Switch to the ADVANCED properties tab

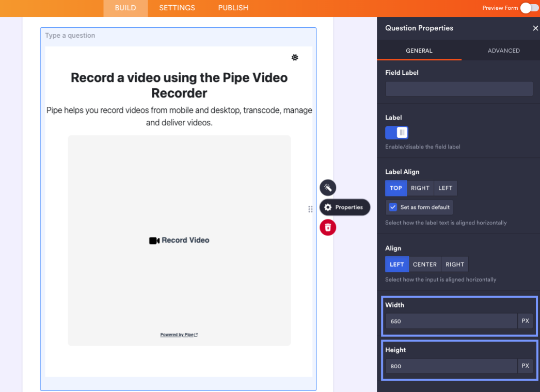point(503,51)
